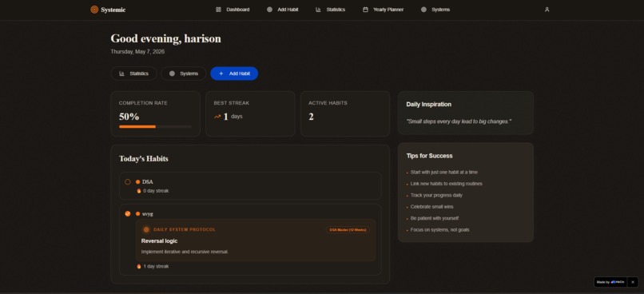Click the 1 day streak label
This screenshot has height=294, width=644.
click(x=156, y=267)
